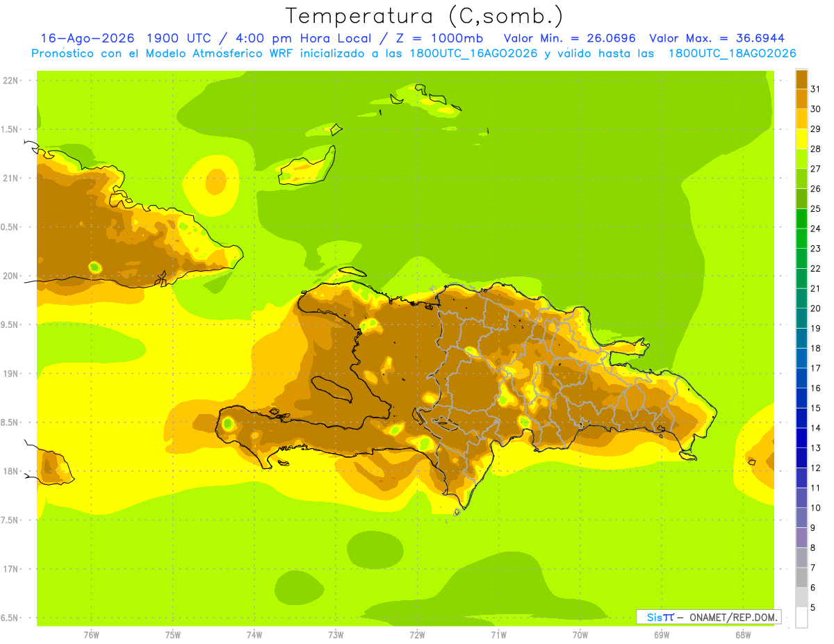Viewport: 834px width, 644px height.
Task: Click the '17N' latitude label
Action: [x=11, y=569]
